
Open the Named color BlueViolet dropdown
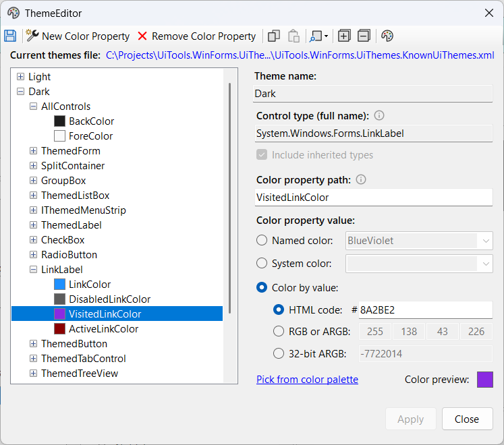486,241
